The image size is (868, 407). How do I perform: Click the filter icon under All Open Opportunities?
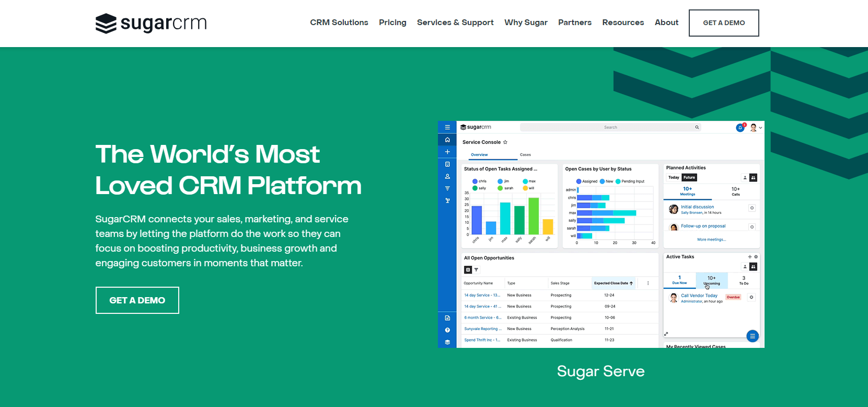click(476, 270)
